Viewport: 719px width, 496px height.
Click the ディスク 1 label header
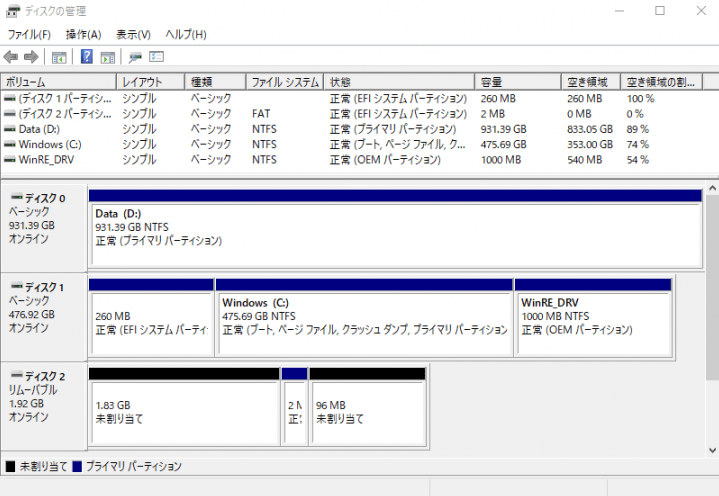44,287
